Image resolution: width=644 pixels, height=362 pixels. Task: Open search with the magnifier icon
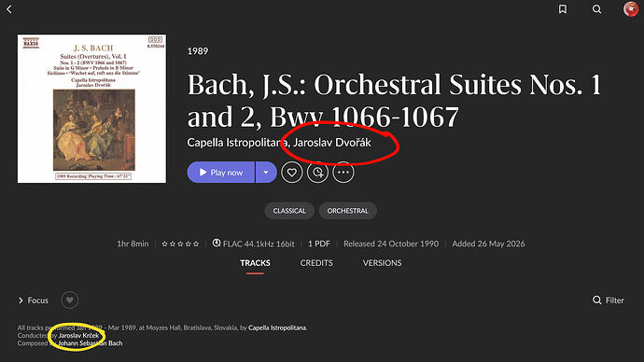tap(596, 9)
